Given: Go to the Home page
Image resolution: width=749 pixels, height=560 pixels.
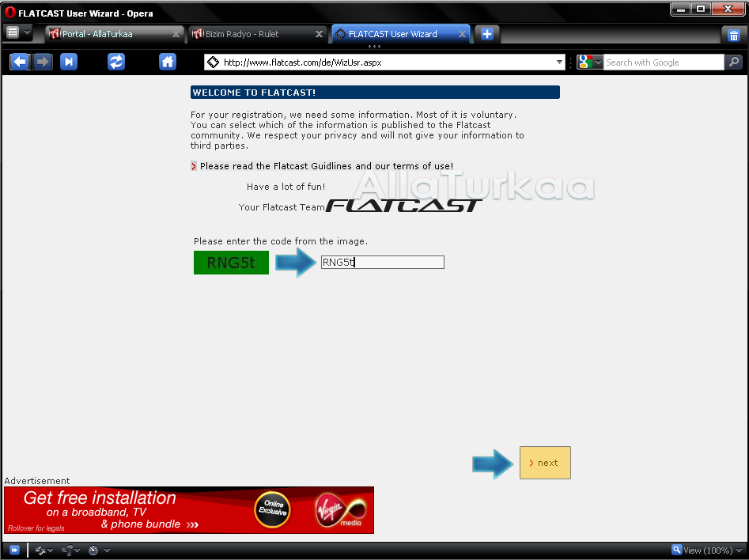Looking at the screenshot, I should (x=168, y=62).
